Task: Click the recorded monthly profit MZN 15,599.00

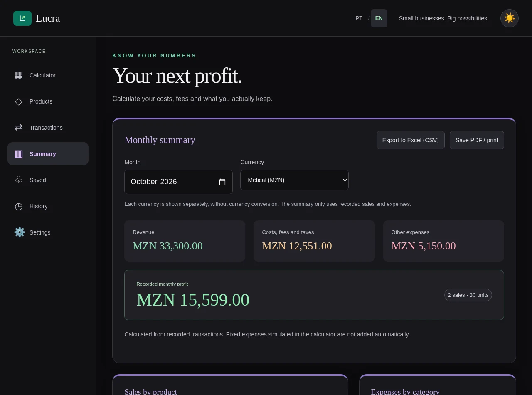Action: 193,300
